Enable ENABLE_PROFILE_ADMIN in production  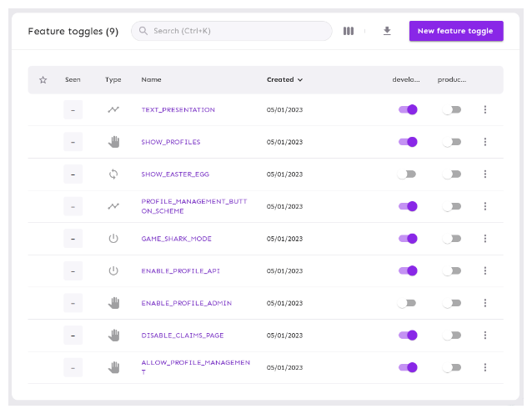[452, 303]
